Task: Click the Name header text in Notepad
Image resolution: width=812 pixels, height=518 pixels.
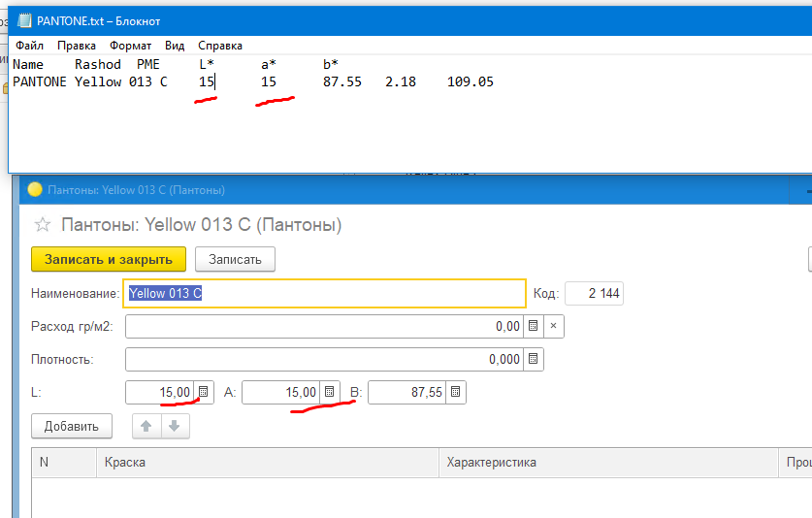Action: (28, 64)
